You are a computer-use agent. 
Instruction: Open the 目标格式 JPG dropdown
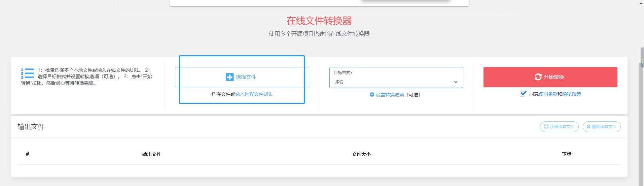click(x=396, y=77)
